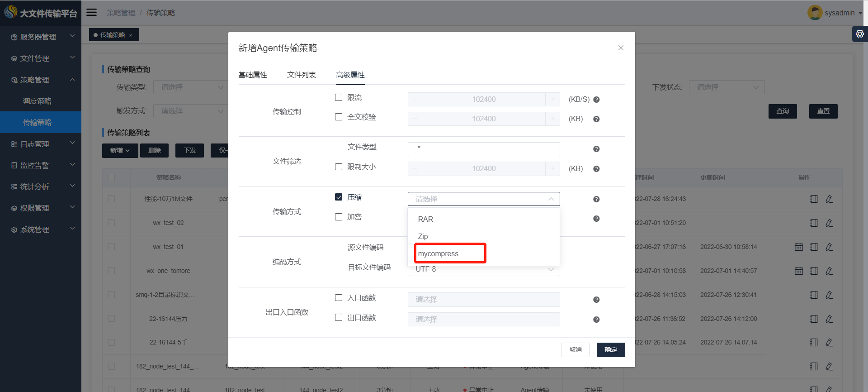Click help icon beside 压缩 dropdown
This screenshot has height=392, width=868.
tap(596, 199)
